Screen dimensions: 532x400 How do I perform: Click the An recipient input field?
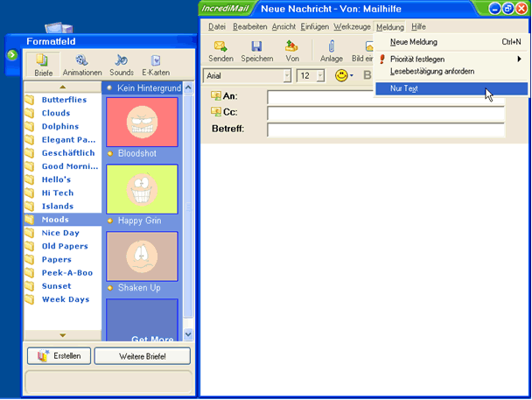(x=386, y=97)
